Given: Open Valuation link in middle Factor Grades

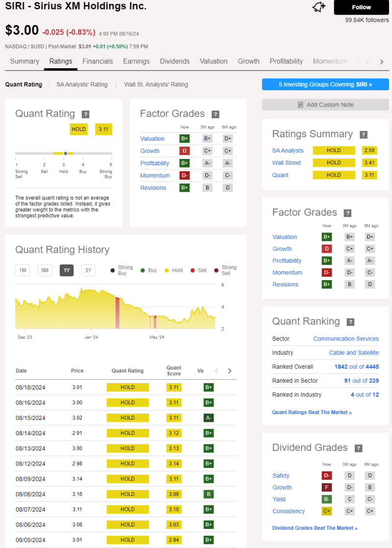Looking at the screenshot, I should [152, 139].
